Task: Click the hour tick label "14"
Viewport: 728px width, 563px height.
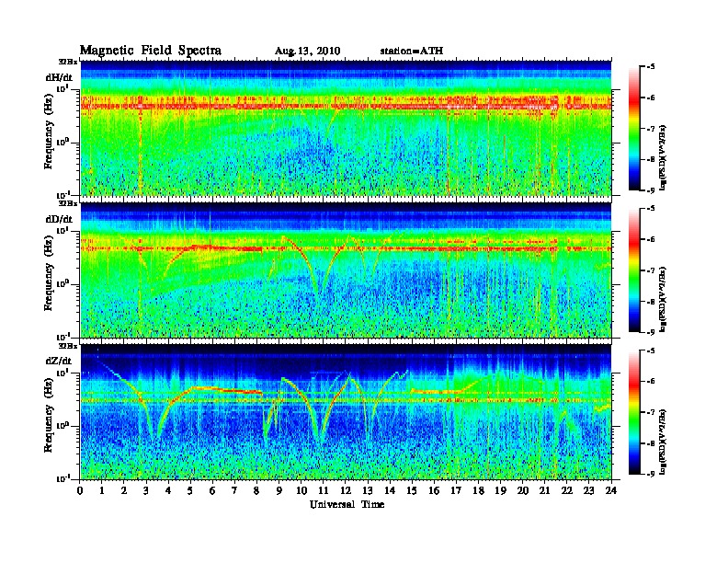Action: tap(390, 490)
